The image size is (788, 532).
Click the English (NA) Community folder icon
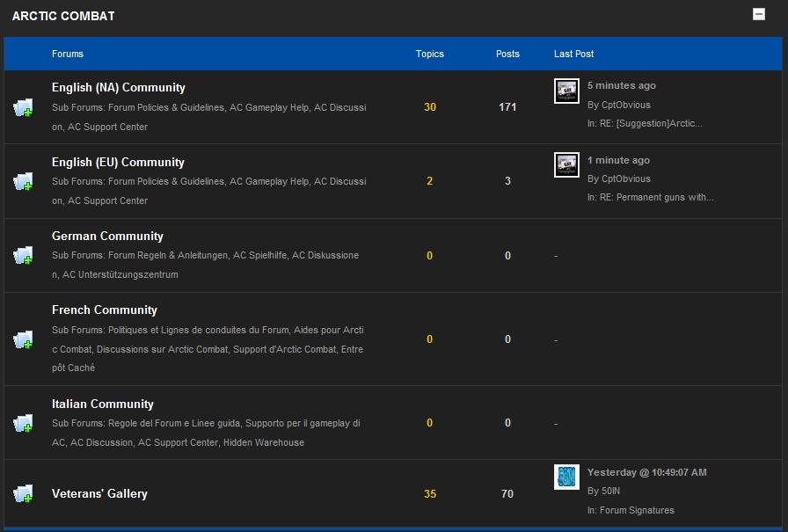click(x=23, y=107)
